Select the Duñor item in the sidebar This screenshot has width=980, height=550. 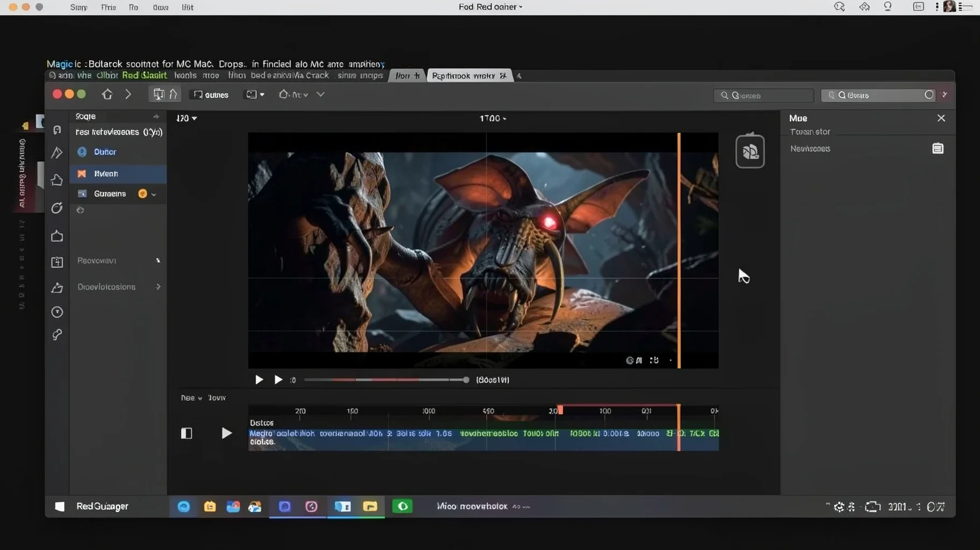(118, 152)
